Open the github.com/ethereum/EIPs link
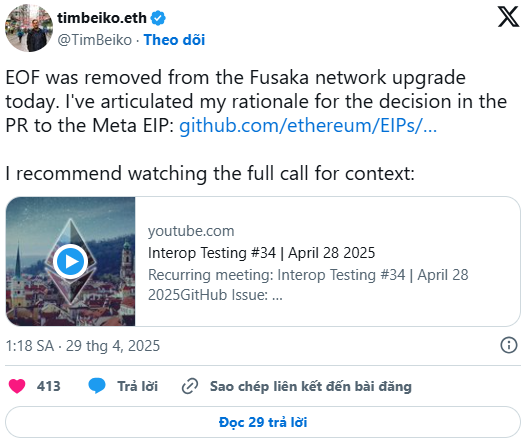Screen dimensions: 528x443 [x=308, y=126]
